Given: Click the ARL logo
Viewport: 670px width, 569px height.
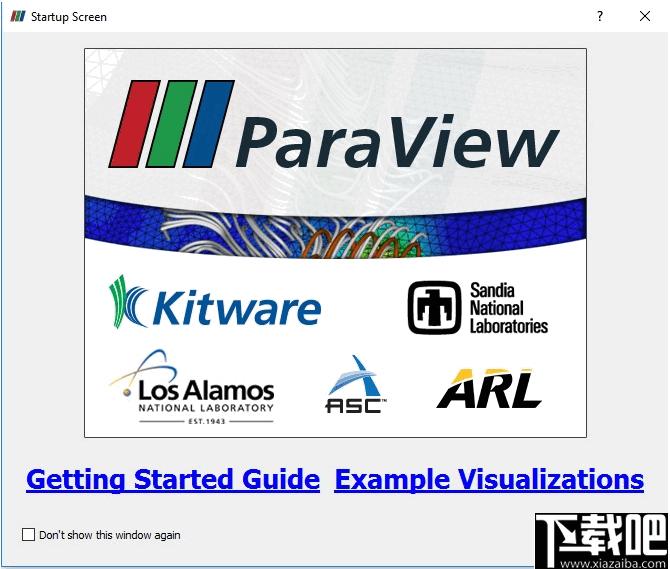Looking at the screenshot, I should [489, 388].
